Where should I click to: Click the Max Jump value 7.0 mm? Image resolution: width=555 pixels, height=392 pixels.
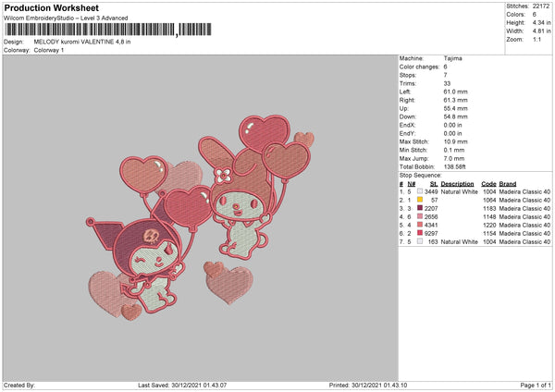point(454,158)
